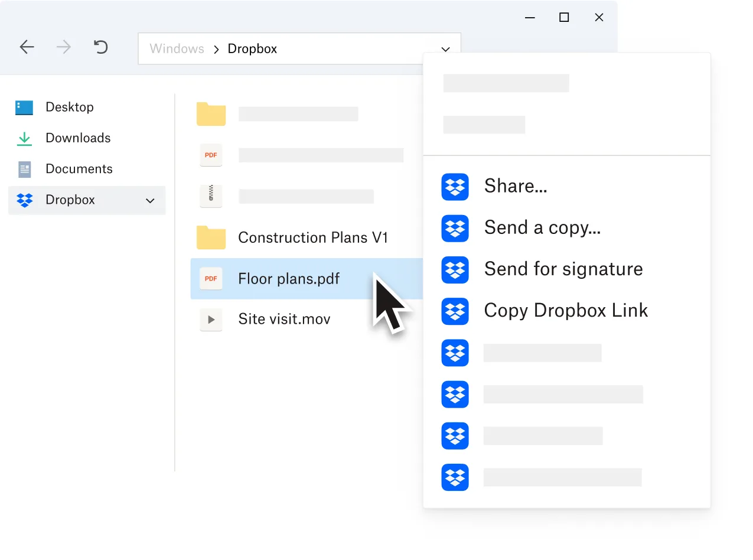Click the Construction Plans V1 folder icon

point(211,237)
